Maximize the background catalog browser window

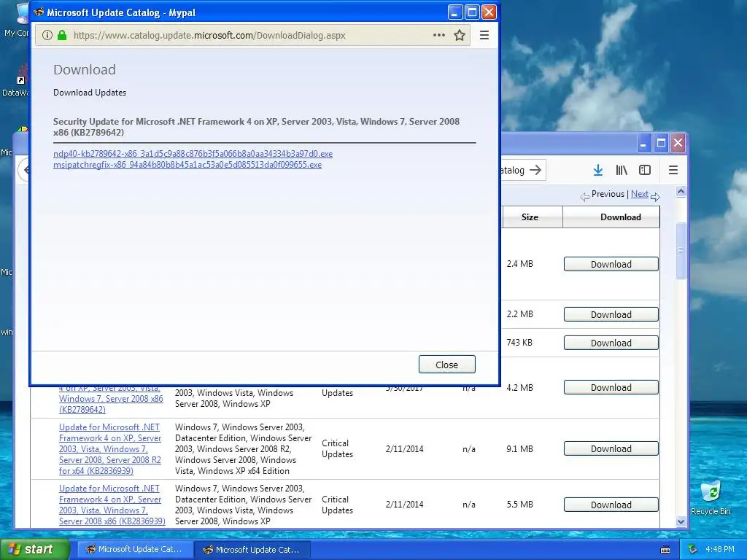(x=661, y=143)
